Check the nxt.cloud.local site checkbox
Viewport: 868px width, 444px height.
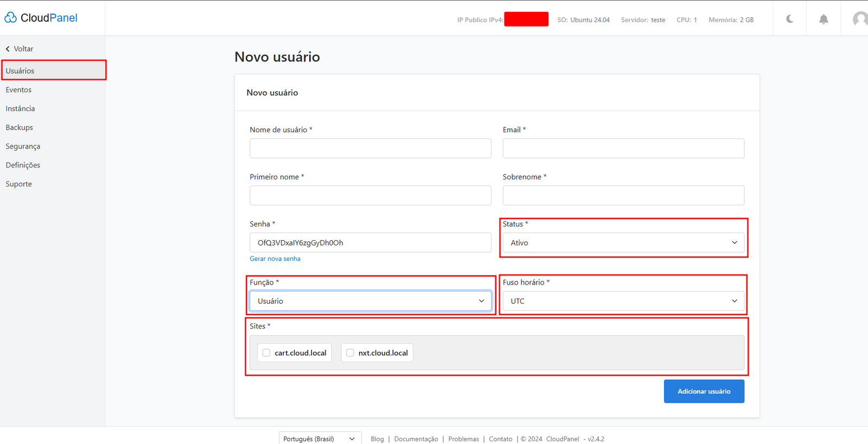pyautogui.click(x=350, y=353)
